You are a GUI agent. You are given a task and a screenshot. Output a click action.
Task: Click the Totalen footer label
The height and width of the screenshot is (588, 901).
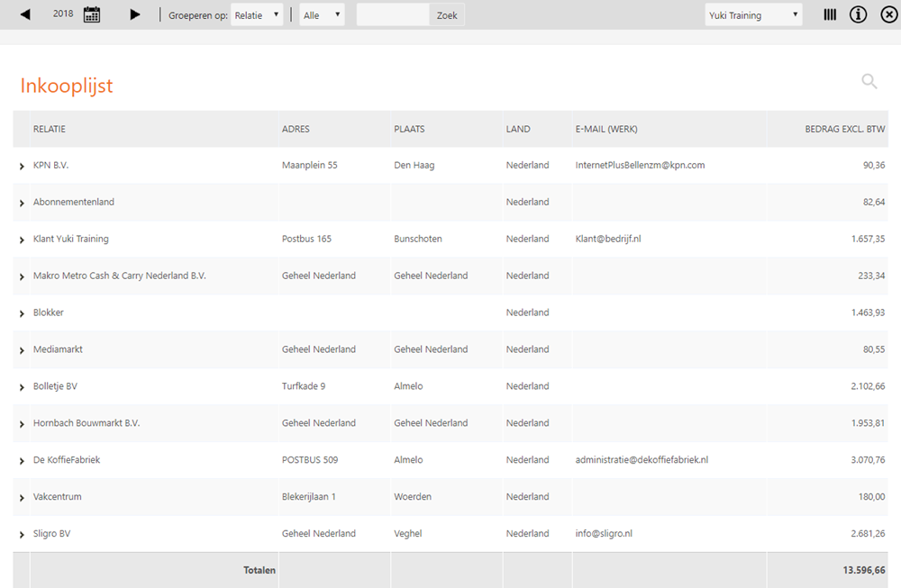tap(259, 570)
